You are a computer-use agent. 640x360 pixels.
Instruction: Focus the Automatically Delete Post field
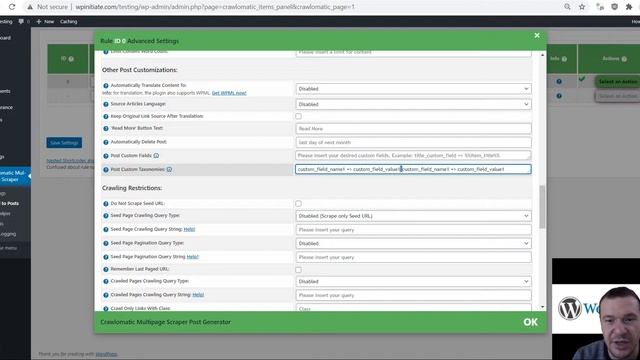(413, 142)
